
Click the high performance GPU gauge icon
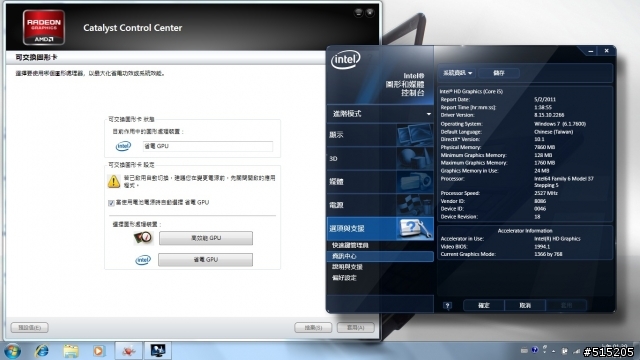coord(143,238)
